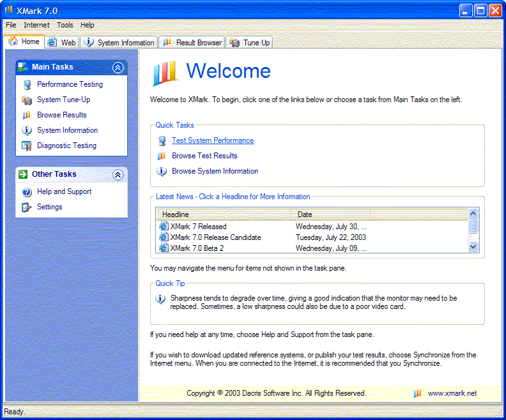506x420 pixels.
Task: Click the XMark icon in the title bar
Action: [x=9, y=10]
